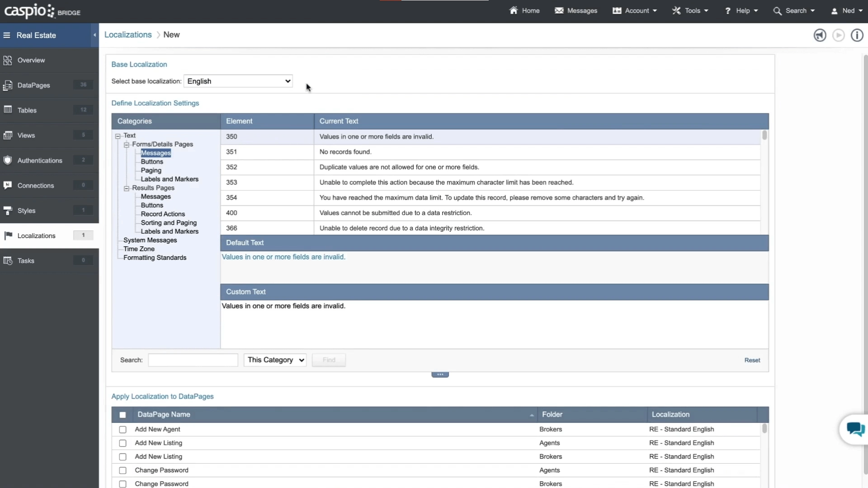This screenshot has width=868, height=488.
Task: Click the Search magnifier icon
Action: tap(777, 11)
